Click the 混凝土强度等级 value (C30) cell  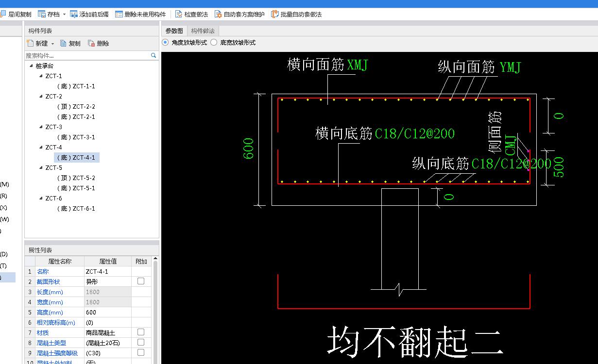tap(107, 353)
